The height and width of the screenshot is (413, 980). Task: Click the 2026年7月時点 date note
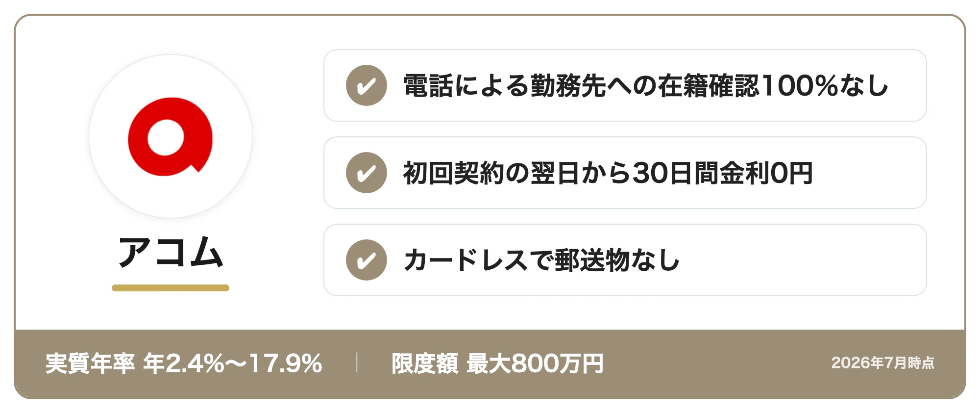(x=883, y=363)
